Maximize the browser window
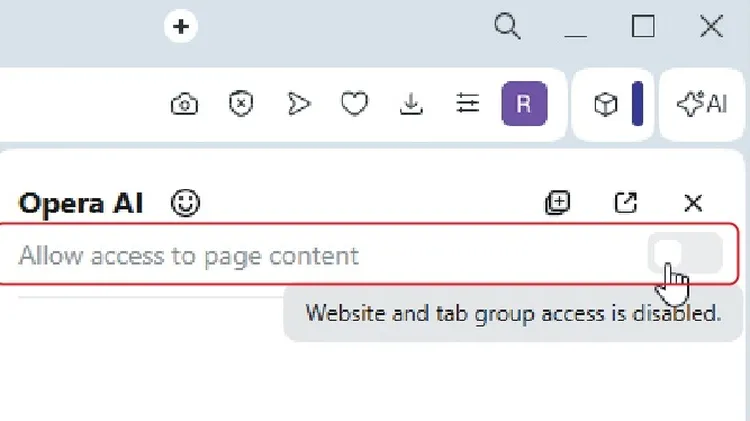 coord(643,27)
